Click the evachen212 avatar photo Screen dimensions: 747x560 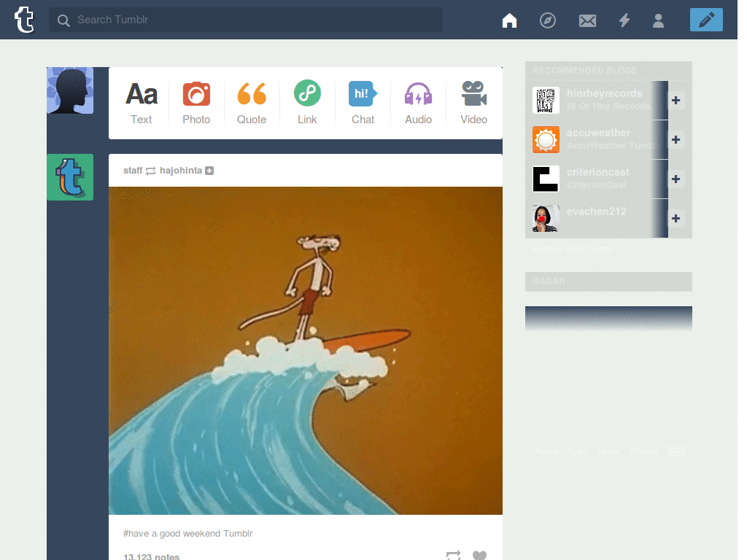(x=546, y=219)
